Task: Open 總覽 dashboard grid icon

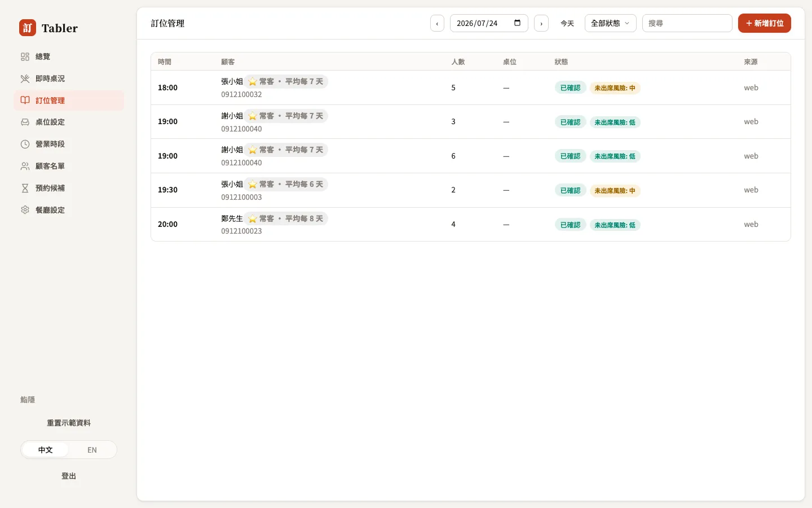Action: click(25, 56)
